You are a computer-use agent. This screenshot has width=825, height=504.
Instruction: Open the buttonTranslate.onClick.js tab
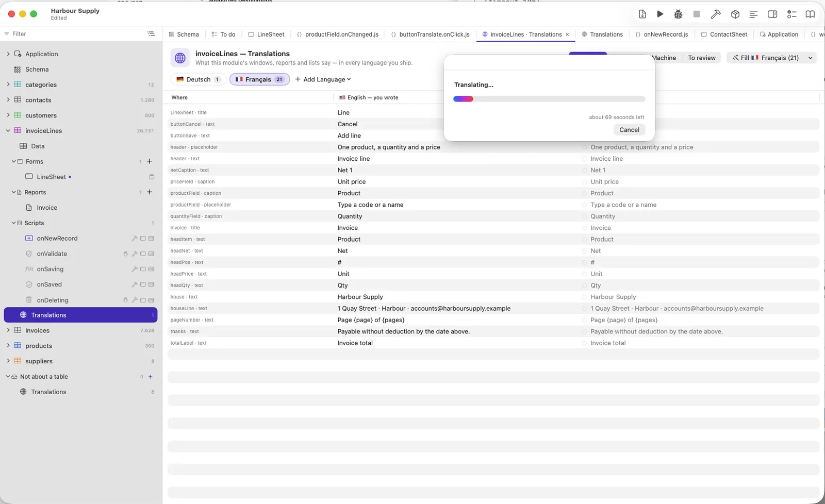pos(431,35)
